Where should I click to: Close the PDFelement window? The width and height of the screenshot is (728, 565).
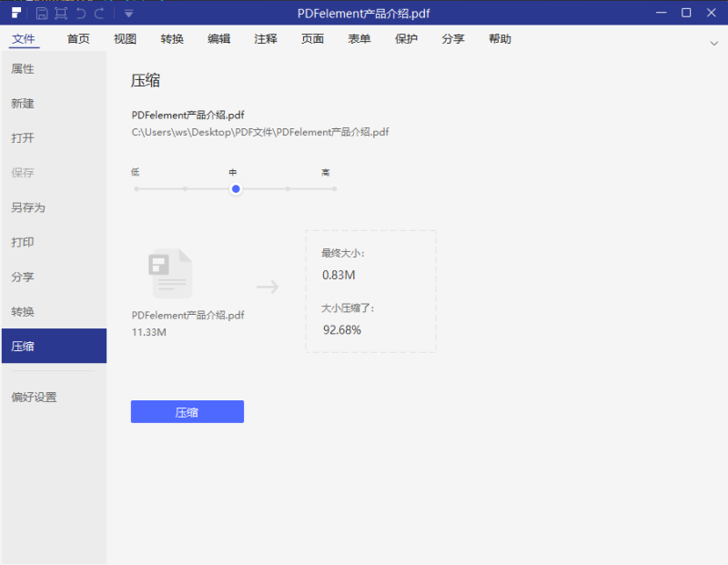pos(712,13)
